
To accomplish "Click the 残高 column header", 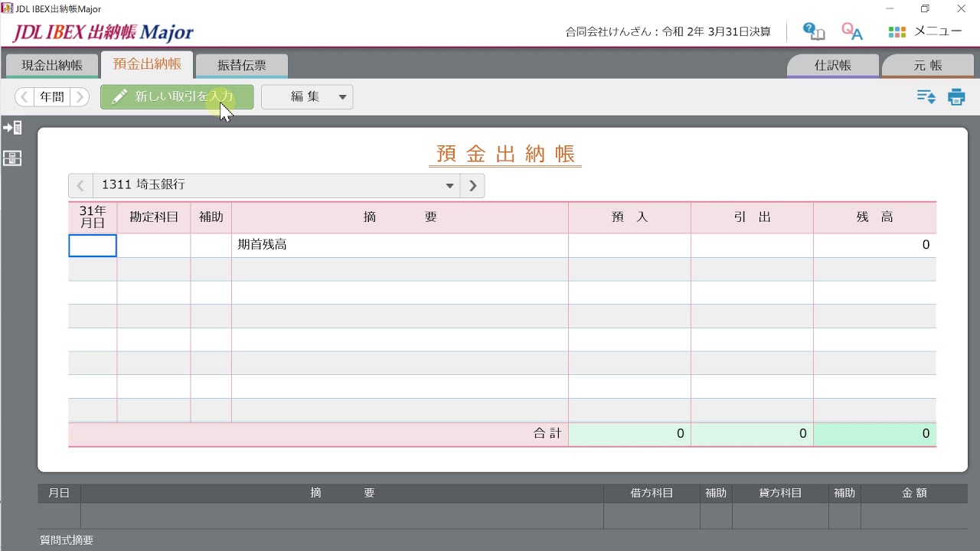I will (874, 217).
